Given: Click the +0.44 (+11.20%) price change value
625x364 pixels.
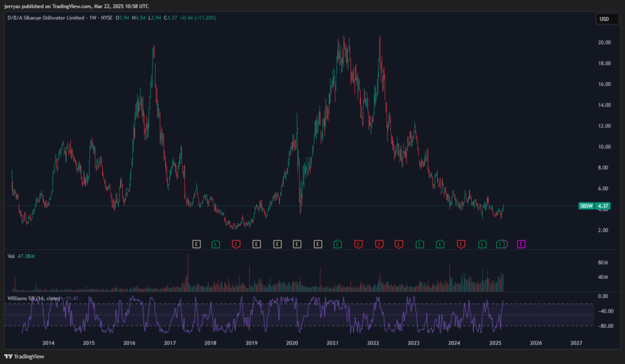Looking at the screenshot, I should 197,18.
